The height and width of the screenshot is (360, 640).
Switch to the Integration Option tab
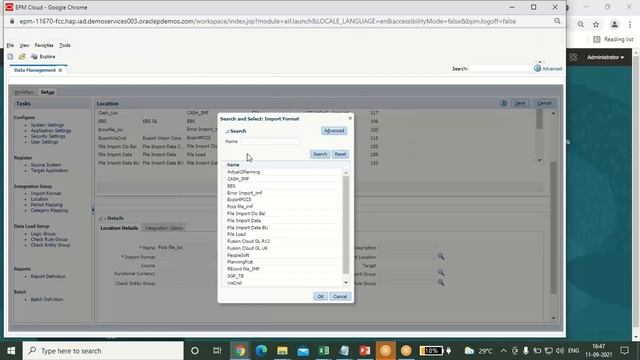coord(164,228)
